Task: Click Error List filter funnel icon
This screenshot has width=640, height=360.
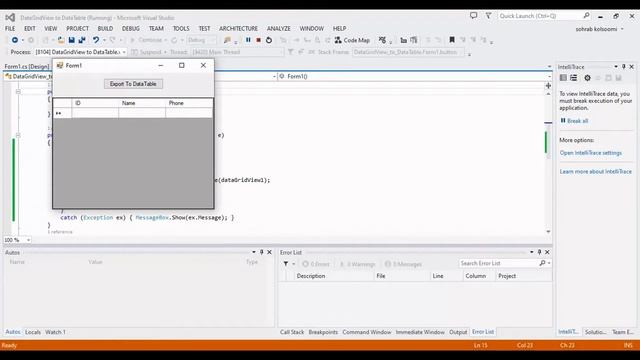Action: click(x=286, y=264)
